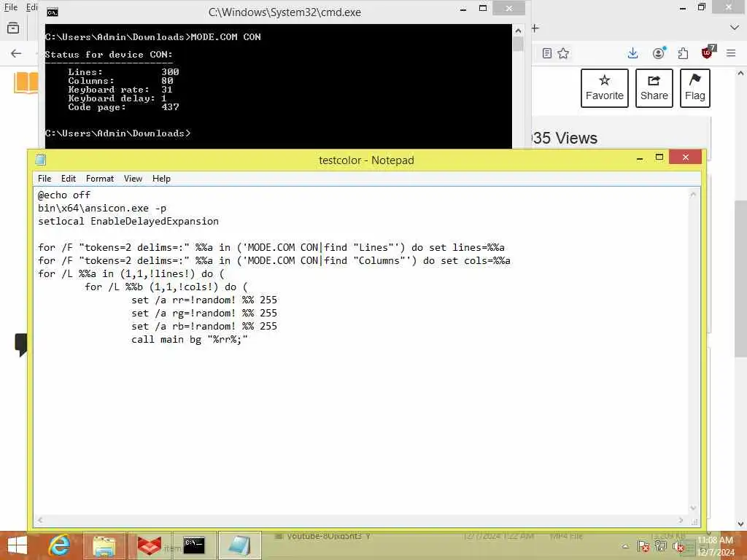Click the Flag button on web page

pos(695,88)
